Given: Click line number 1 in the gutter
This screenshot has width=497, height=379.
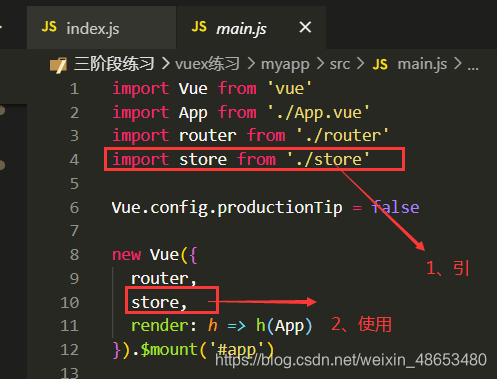Looking at the screenshot, I should (x=74, y=89).
